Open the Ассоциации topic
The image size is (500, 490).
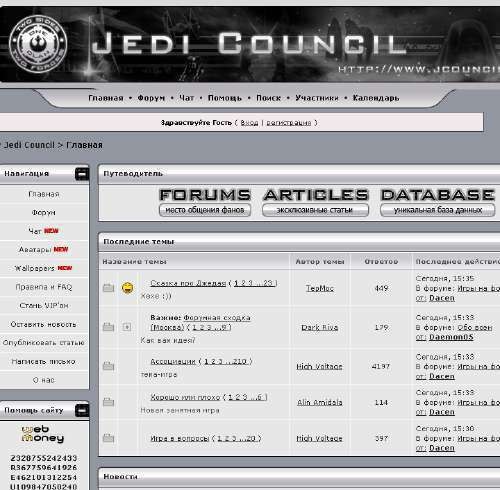173,361
